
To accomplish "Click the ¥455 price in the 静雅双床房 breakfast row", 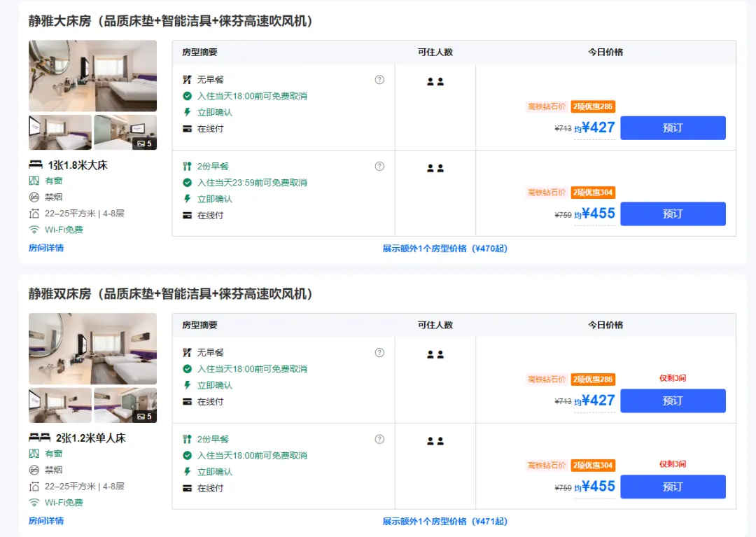I will pos(598,487).
